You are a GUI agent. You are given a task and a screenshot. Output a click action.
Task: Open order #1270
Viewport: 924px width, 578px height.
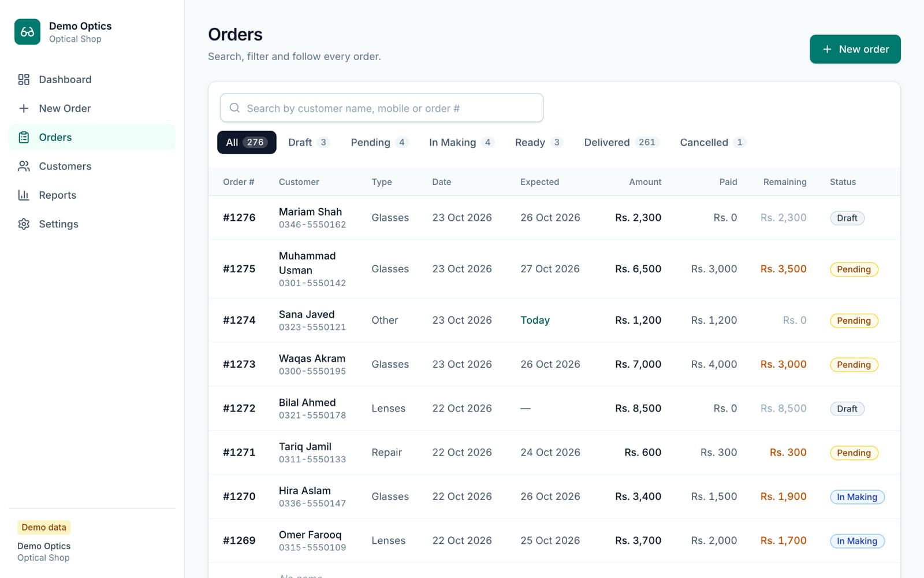(x=554, y=497)
